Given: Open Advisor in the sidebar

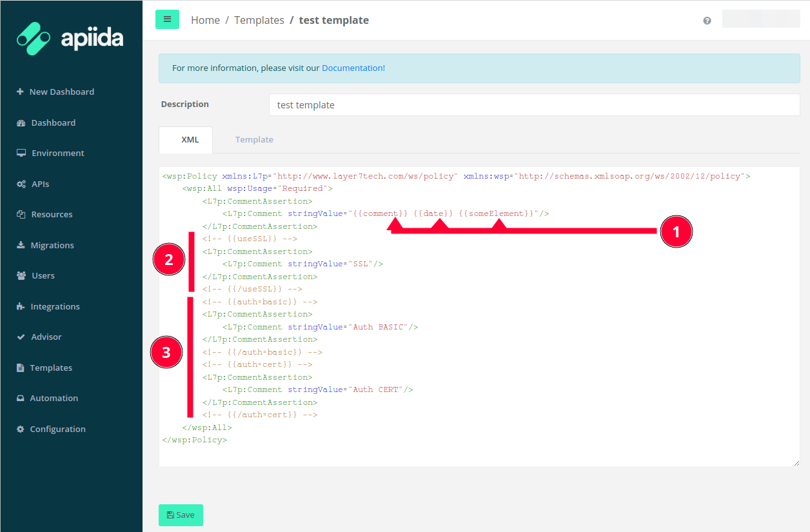Looking at the screenshot, I should (x=46, y=337).
